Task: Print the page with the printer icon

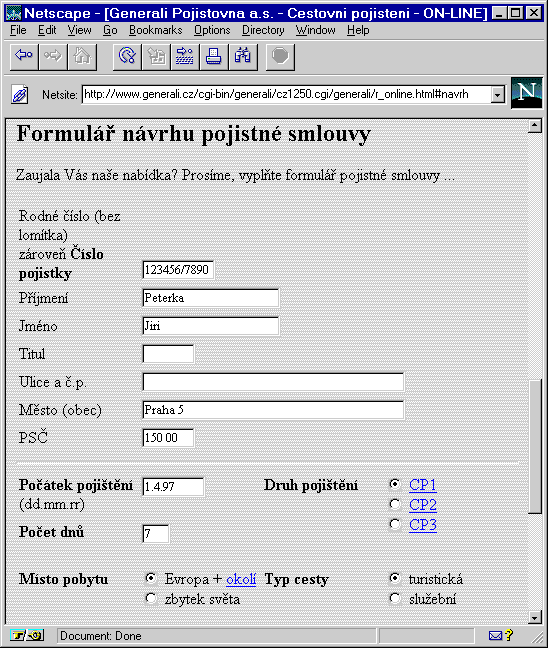Action: pos(214,57)
